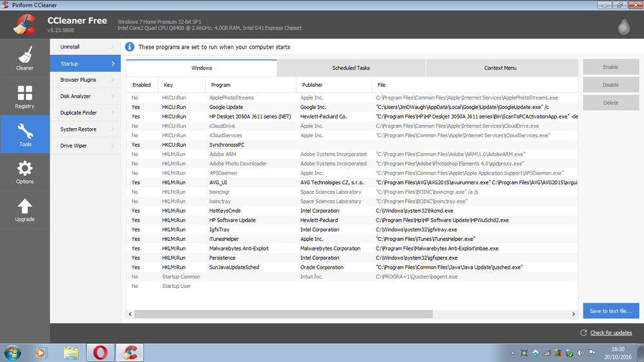Select the boinctray entry
644x362 pixels.
click(x=352, y=202)
